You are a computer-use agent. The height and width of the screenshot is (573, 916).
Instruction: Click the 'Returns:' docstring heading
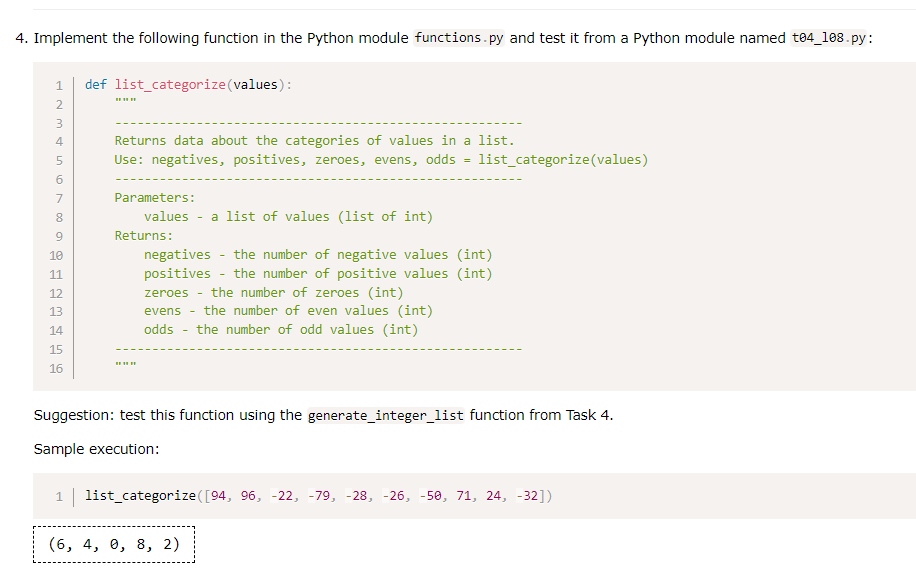[x=144, y=236]
